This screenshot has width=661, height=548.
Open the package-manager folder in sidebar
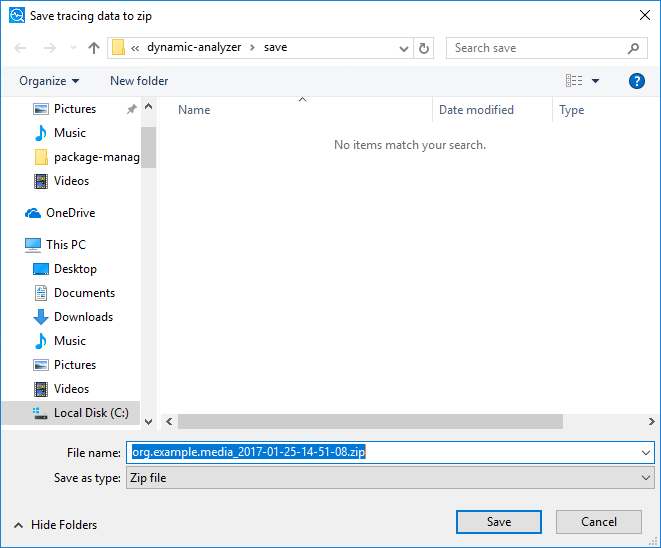point(96,157)
